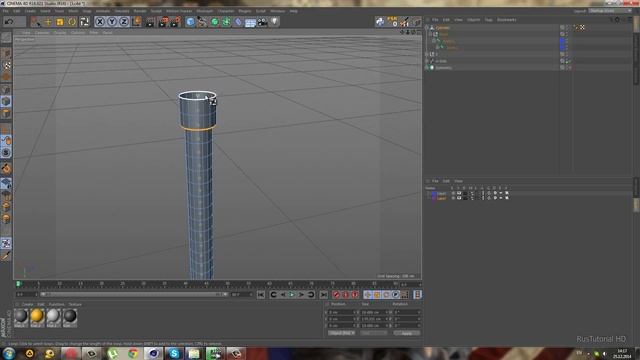The width and height of the screenshot is (640, 360).
Task: Click the Python script icon
Action: (380, 21)
